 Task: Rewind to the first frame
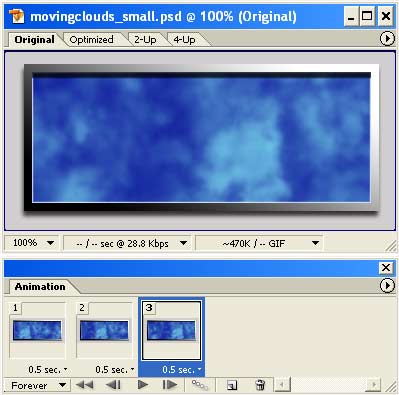tap(84, 385)
